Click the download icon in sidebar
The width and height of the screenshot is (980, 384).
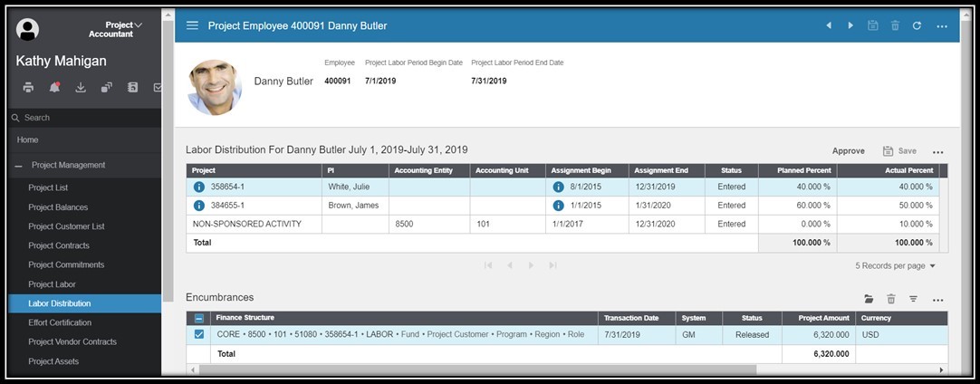(81, 88)
